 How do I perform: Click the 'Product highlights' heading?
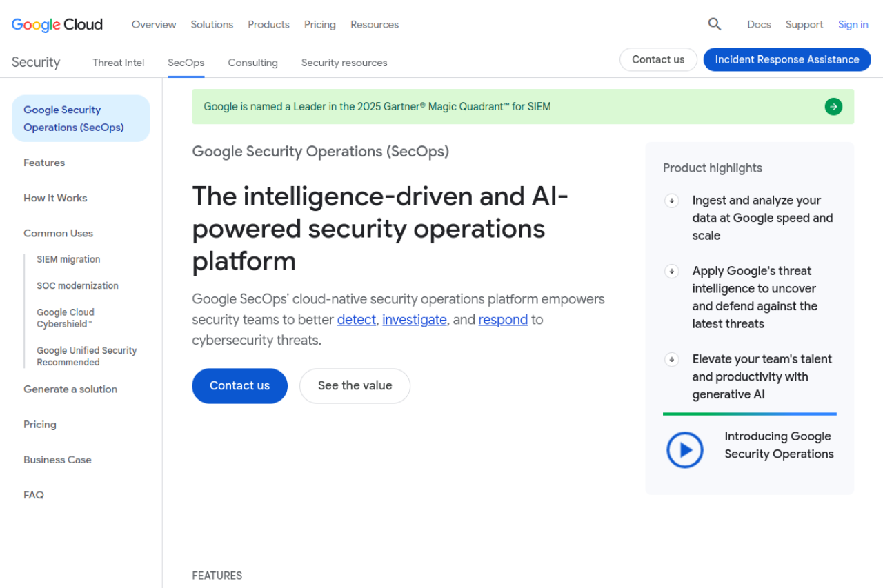point(713,168)
